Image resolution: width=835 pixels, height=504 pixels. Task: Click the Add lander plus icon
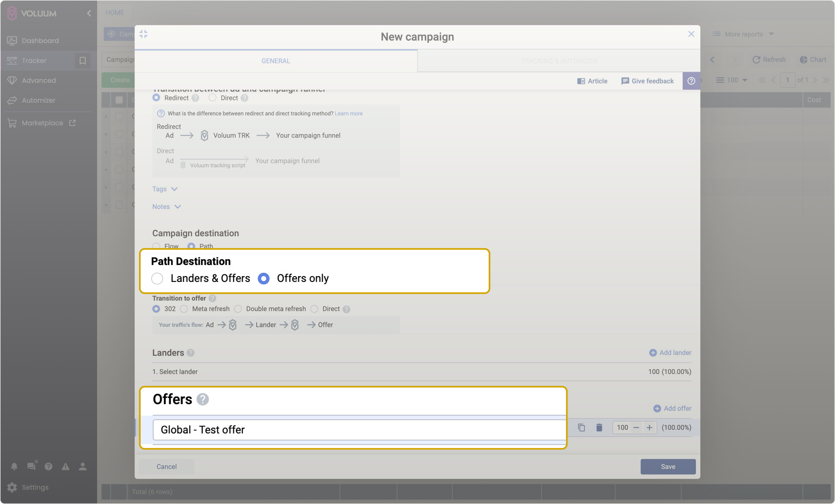point(653,353)
